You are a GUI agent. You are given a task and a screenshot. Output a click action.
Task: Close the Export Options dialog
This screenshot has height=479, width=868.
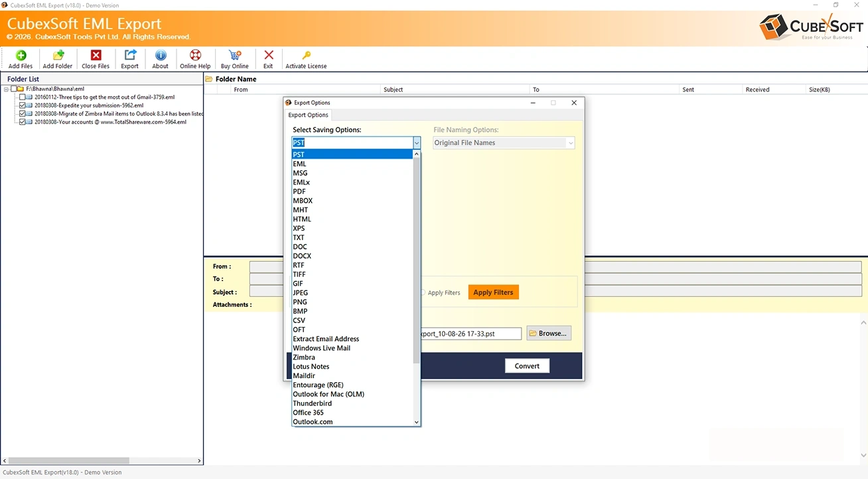pyautogui.click(x=574, y=103)
